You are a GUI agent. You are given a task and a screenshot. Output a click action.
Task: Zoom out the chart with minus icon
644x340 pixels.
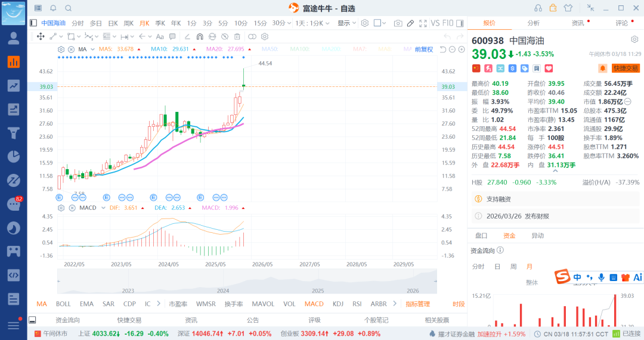[452, 49]
